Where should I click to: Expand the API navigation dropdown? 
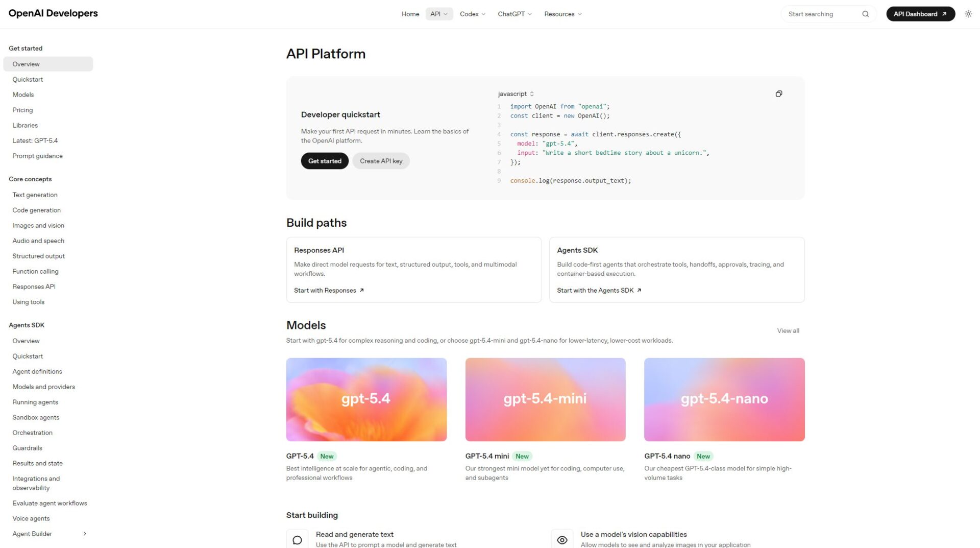(439, 14)
